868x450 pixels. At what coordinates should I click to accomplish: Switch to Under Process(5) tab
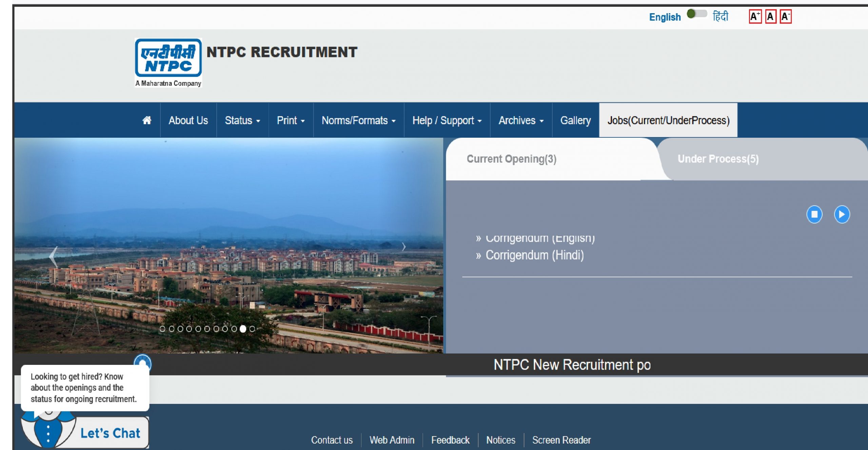(x=718, y=159)
